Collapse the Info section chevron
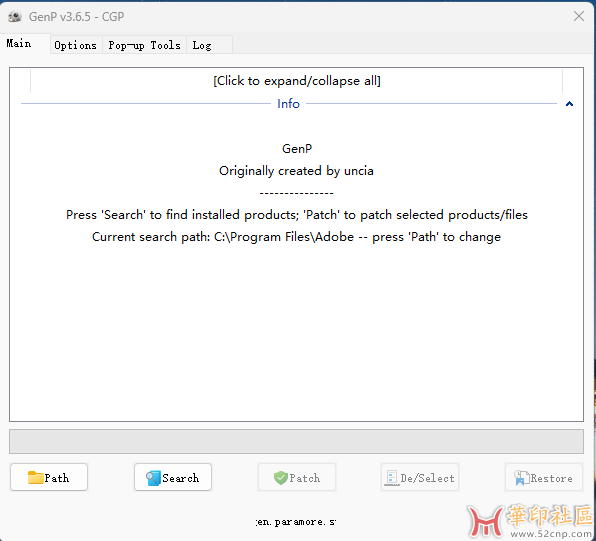The image size is (596, 541). click(x=569, y=104)
